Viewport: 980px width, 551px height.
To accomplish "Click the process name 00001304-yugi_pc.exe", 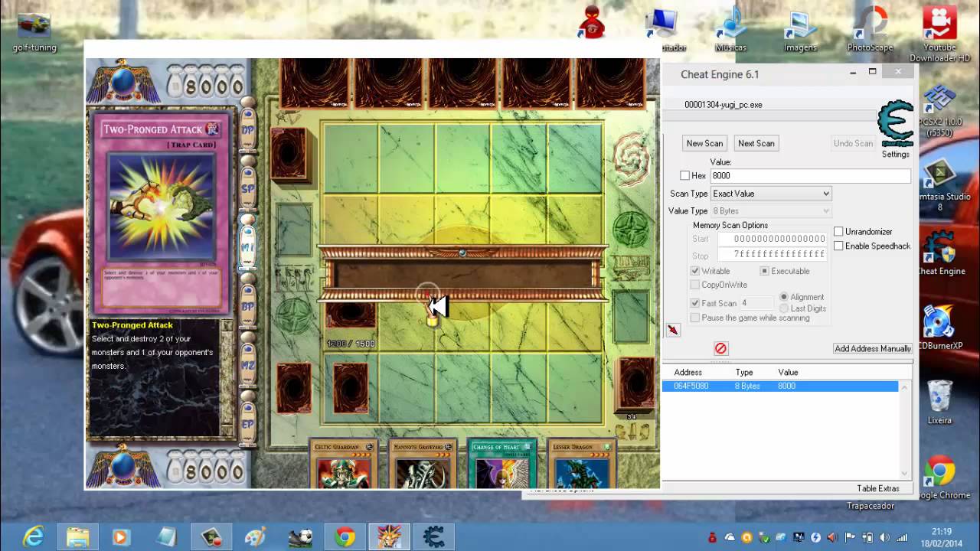I will coord(724,104).
